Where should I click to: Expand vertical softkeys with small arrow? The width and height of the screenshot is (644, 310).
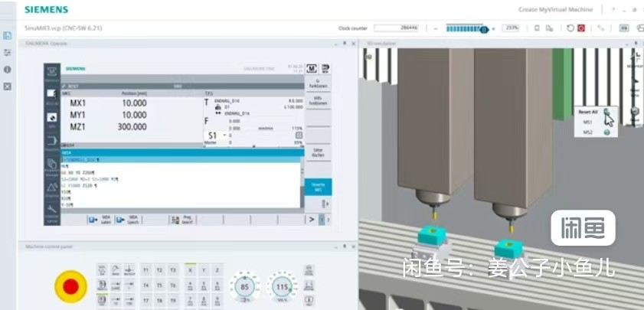tap(325, 204)
